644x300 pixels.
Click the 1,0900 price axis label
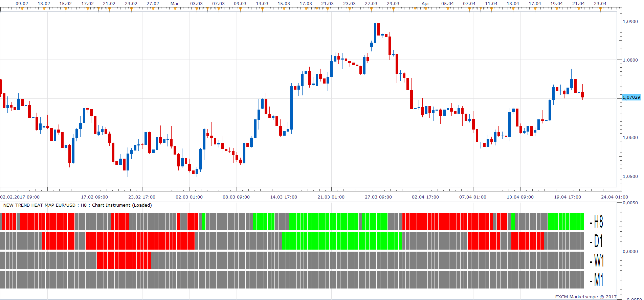point(630,21)
